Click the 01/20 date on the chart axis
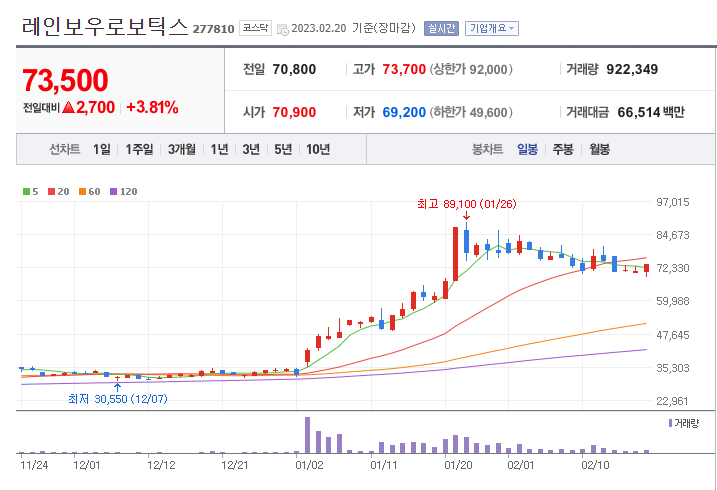The width and height of the screenshot is (717, 490). coord(458,465)
